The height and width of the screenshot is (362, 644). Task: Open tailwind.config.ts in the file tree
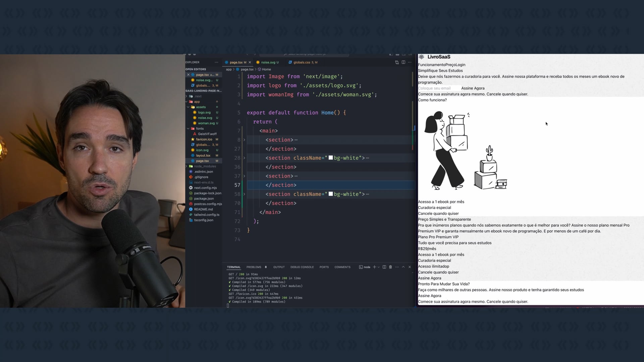click(206, 215)
